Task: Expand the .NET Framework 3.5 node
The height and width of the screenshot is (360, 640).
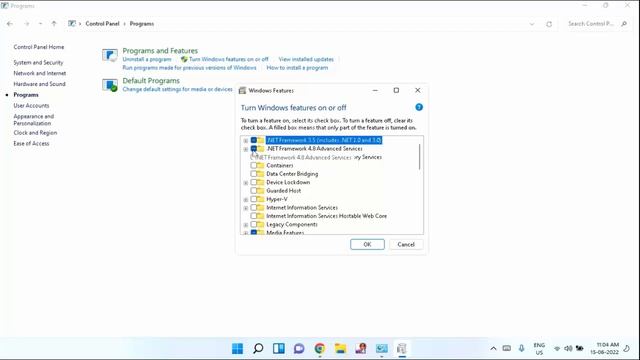Action: pos(246,140)
